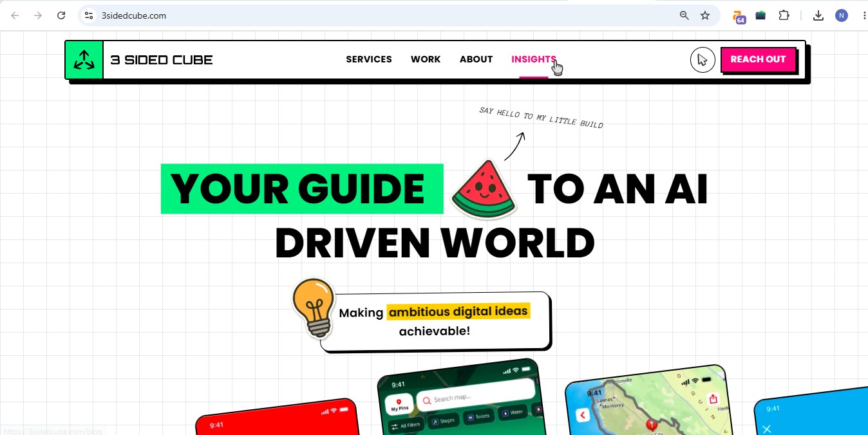
Task: Click 'Say hello to my little build' caption
Action: pyautogui.click(x=541, y=118)
